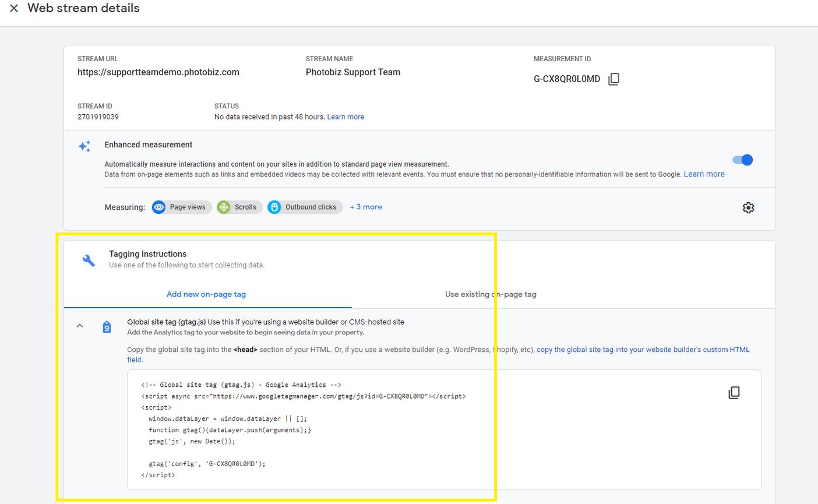Expand gtag.js instructions via chevron arrow
Viewport: 818px width, 504px height.
click(80, 325)
